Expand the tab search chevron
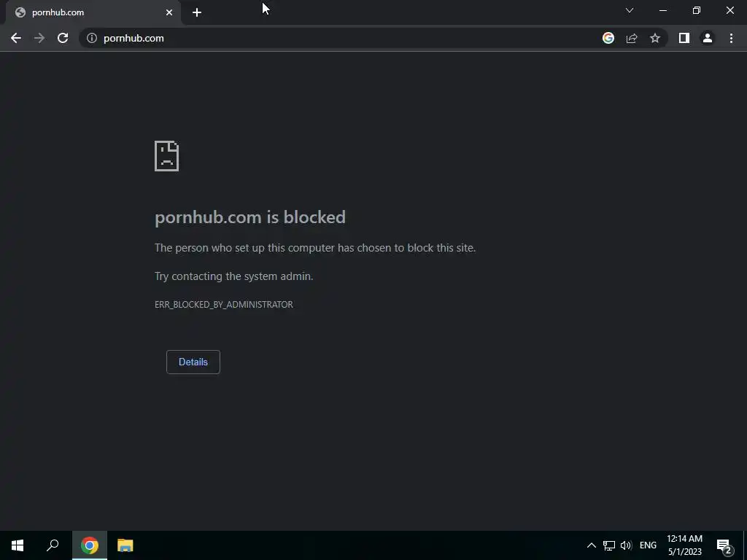Viewport: 747px width, 560px height. coord(630,10)
